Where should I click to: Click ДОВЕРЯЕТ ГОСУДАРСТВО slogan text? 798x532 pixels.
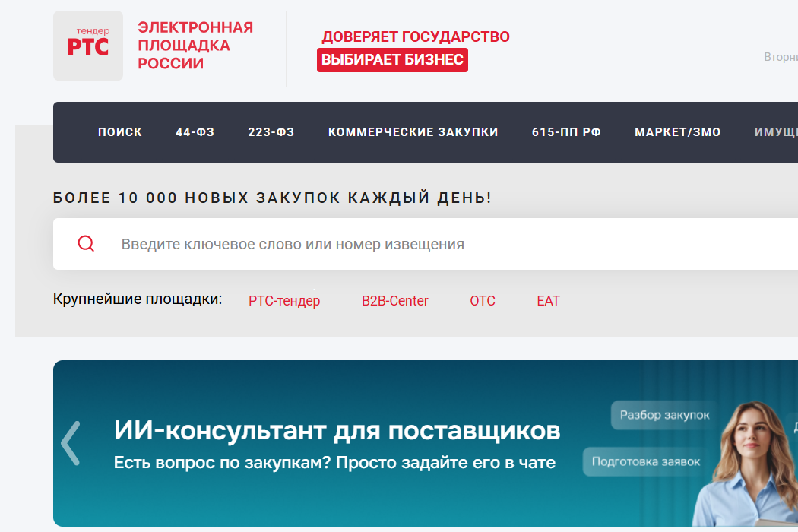415,36
